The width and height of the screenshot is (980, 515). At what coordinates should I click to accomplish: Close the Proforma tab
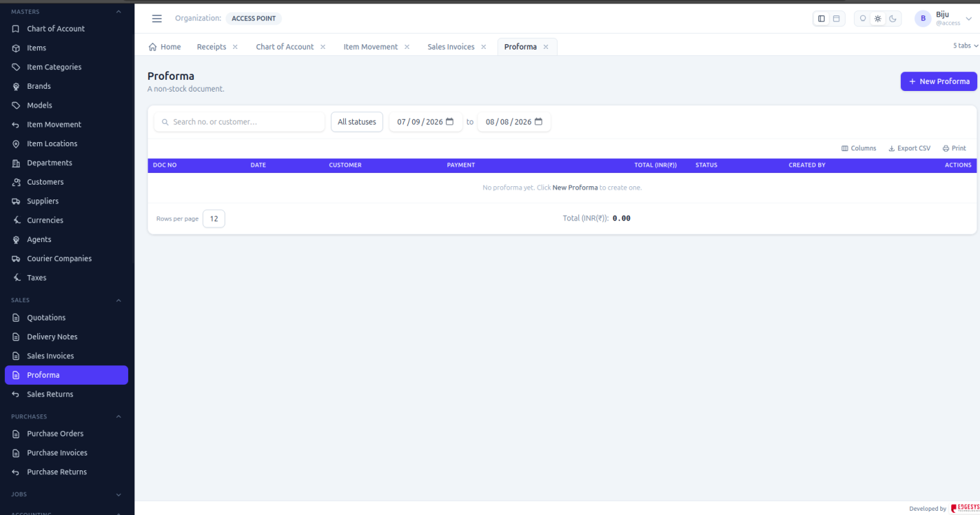click(x=546, y=47)
